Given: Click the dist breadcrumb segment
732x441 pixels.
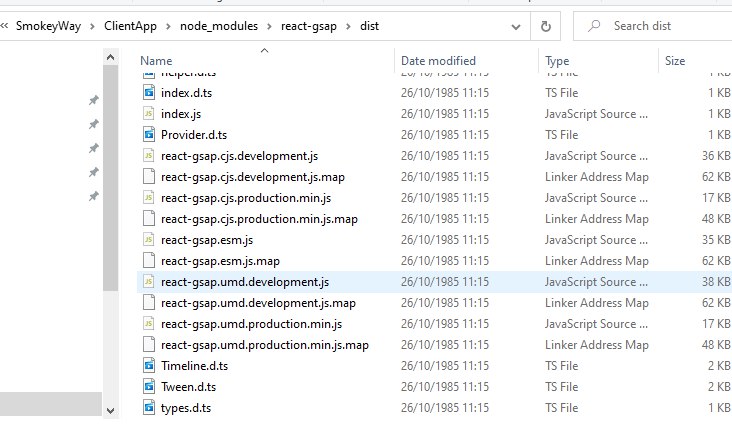Looking at the screenshot, I should click(x=369, y=26).
